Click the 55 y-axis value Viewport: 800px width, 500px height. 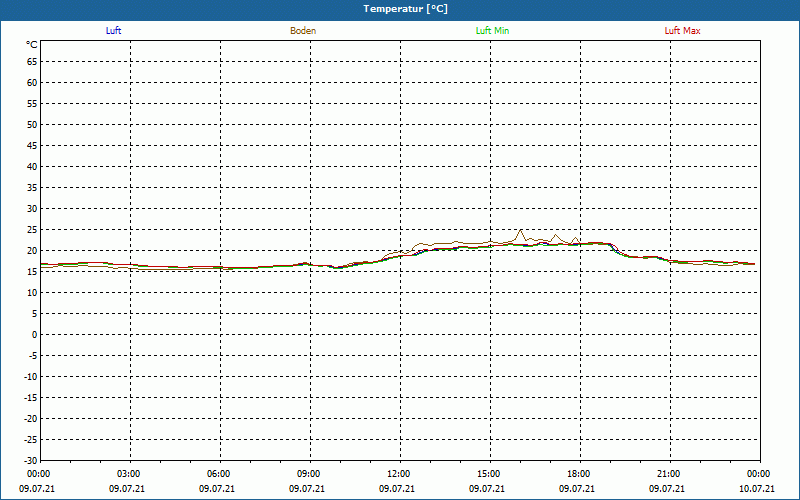tap(32, 104)
